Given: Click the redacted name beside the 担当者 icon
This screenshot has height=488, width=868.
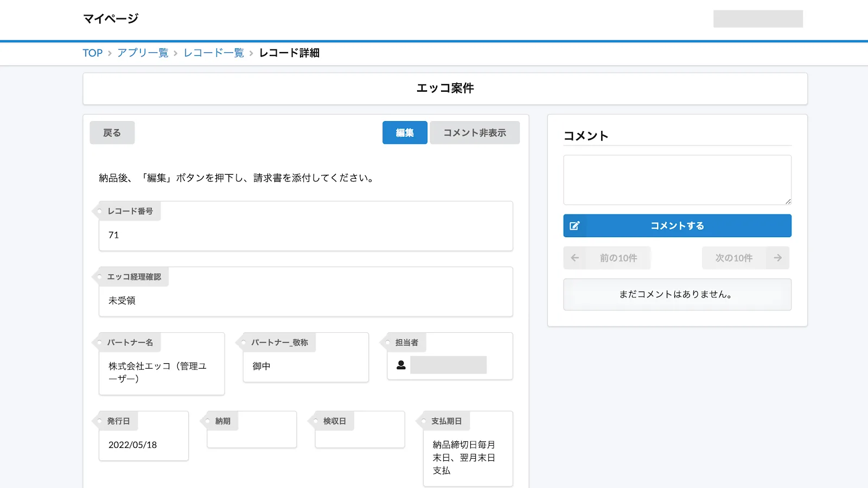Looking at the screenshot, I should [x=449, y=365].
